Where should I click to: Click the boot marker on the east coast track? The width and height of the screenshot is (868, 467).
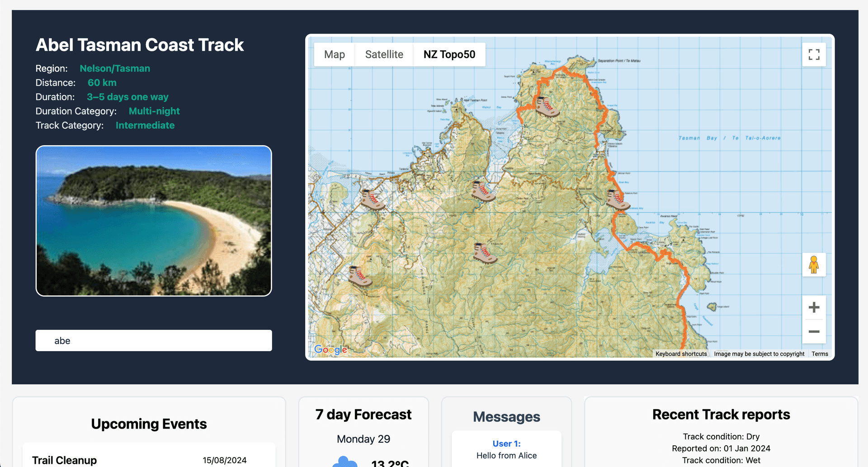(x=618, y=200)
